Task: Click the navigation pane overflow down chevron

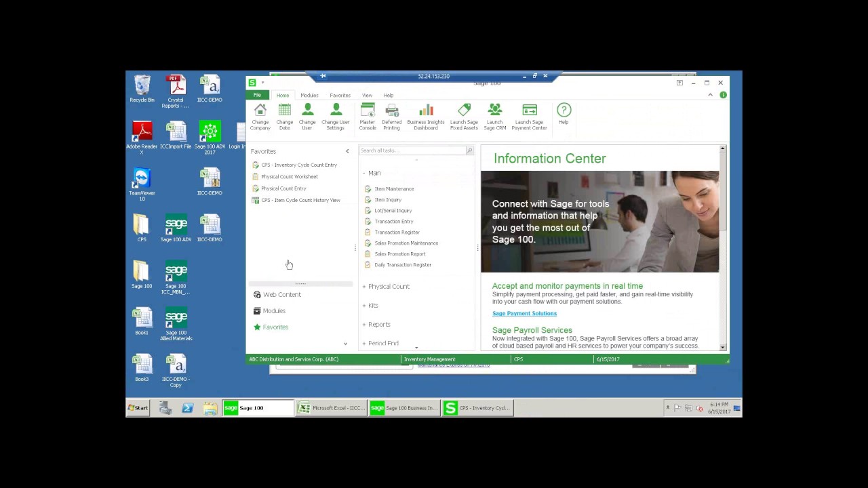Action: 345,344
